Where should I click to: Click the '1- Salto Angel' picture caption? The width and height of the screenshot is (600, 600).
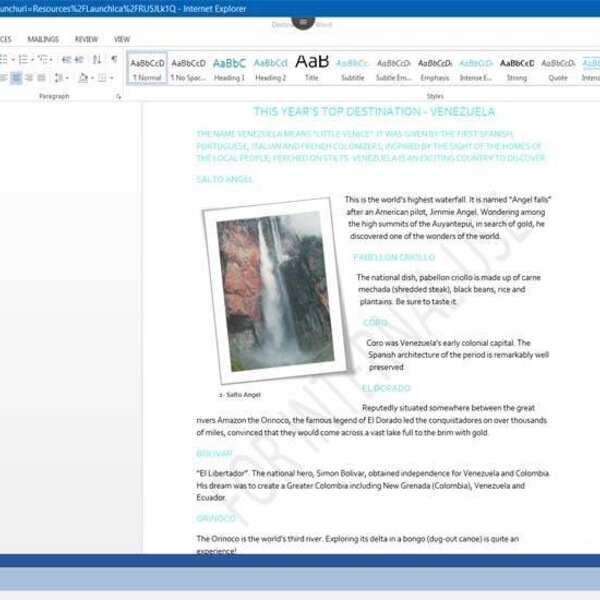(240, 395)
